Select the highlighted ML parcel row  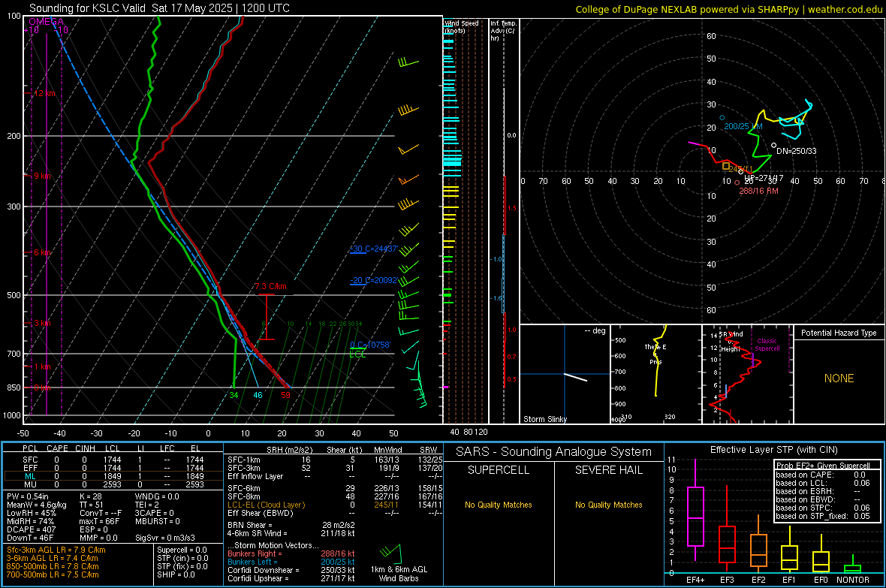[113, 476]
